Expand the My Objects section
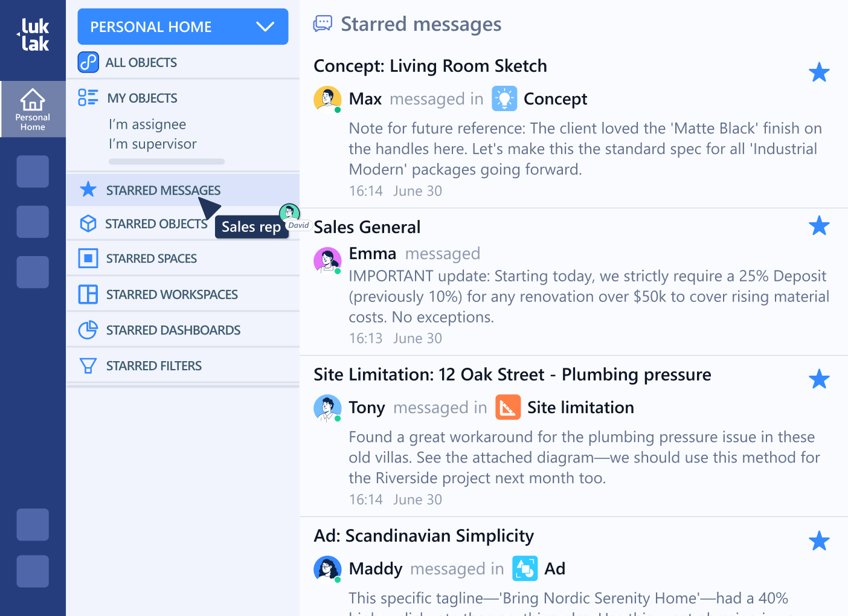Screen dimensions: 848x616 pos(142,98)
